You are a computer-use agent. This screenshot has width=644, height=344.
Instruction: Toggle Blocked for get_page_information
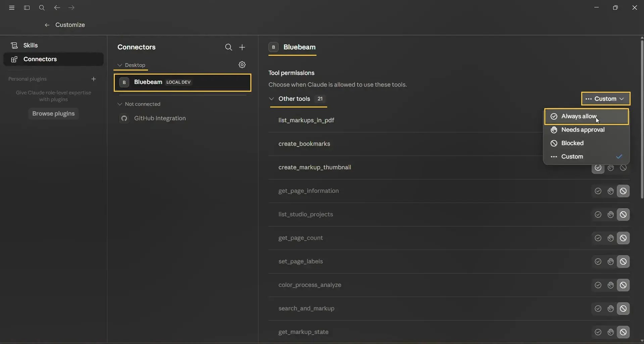coord(623,191)
